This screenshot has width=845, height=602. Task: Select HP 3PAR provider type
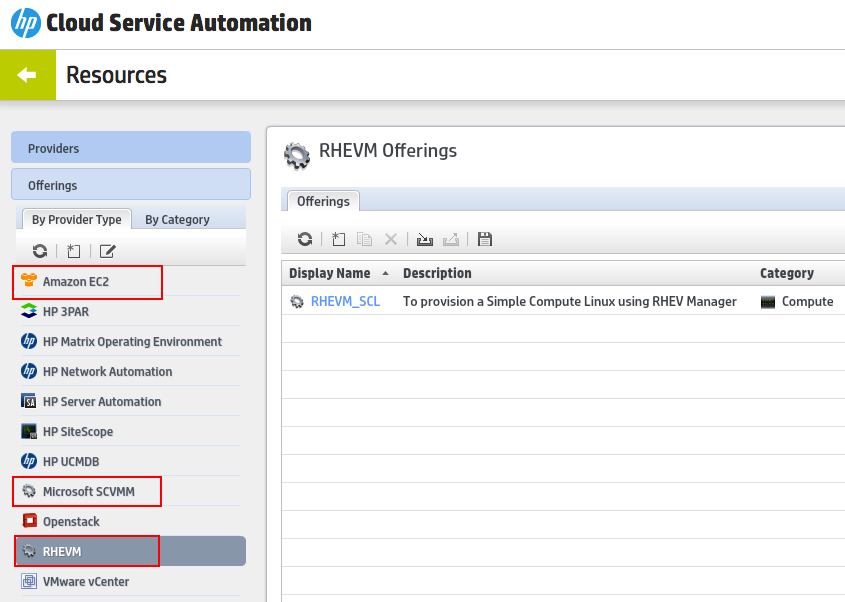click(130, 312)
